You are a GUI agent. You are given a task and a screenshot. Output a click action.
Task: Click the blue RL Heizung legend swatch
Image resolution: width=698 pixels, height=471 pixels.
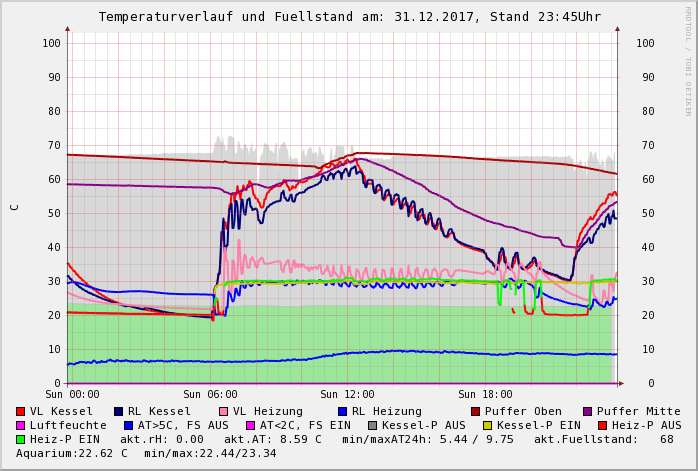coord(342,411)
